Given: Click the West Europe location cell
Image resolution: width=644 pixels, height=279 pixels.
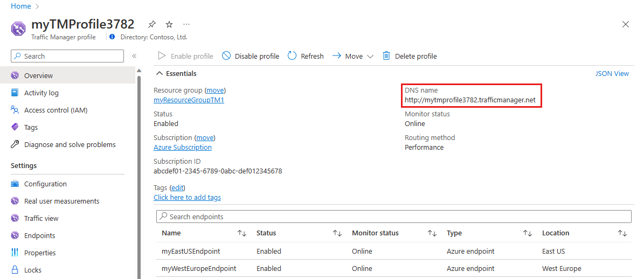Looking at the screenshot, I should pos(562,268).
